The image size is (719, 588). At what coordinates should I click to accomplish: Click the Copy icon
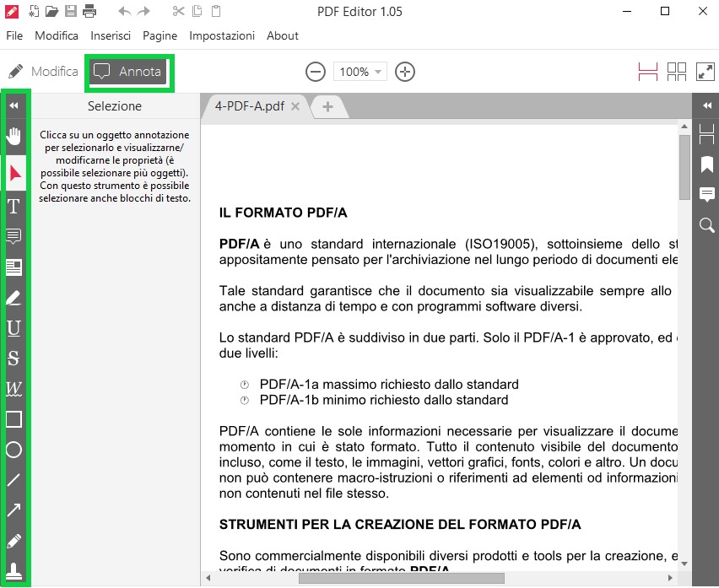coord(197,11)
